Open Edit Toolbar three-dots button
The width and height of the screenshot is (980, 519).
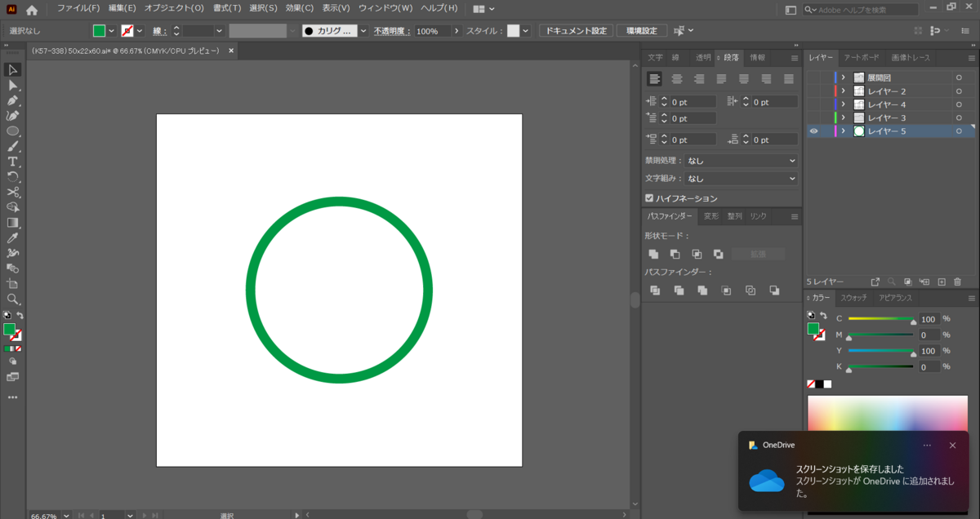pyautogui.click(x=13, y=397)
